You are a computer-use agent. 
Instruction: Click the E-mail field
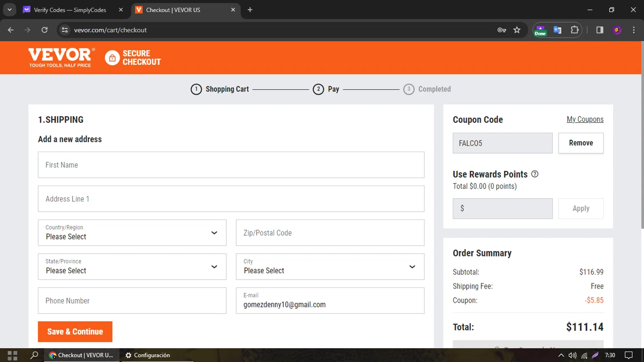[x=330, y=301]
